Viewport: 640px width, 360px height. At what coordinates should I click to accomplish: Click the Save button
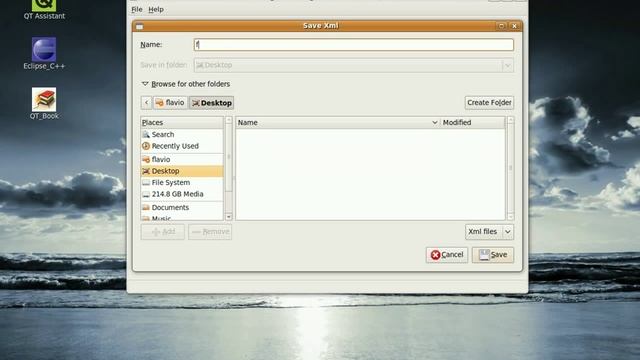(x=493, y=255)
